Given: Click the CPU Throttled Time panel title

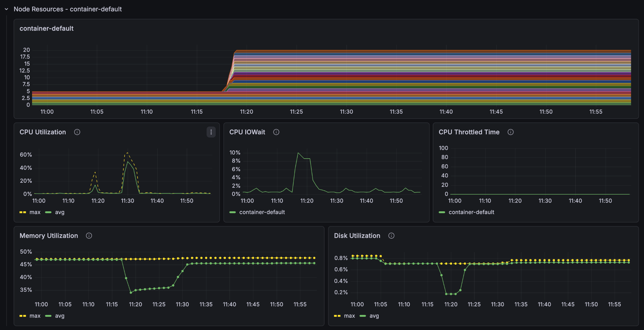Looking at the screenshot, I should (x=469, y=132).
